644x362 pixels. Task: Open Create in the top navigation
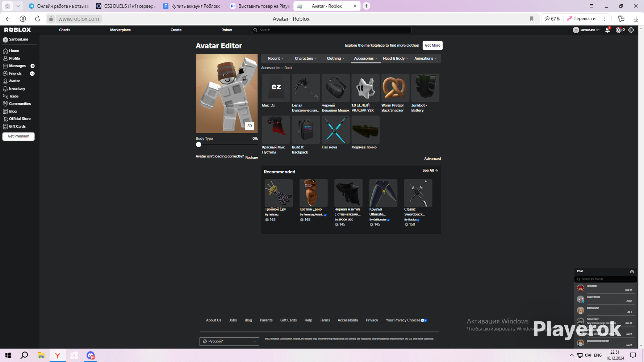click(x=176, y=30)
